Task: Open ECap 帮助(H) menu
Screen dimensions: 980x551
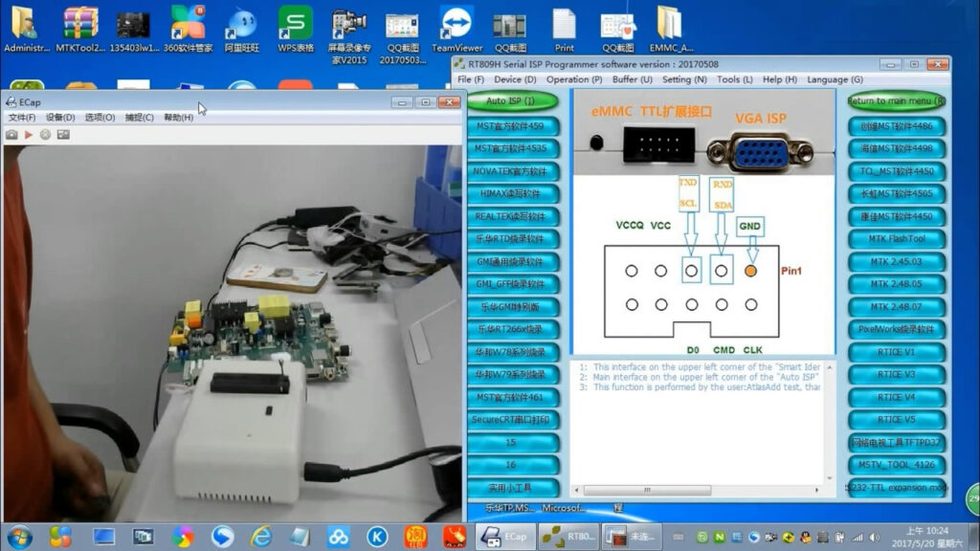Action: coord(178,118)
